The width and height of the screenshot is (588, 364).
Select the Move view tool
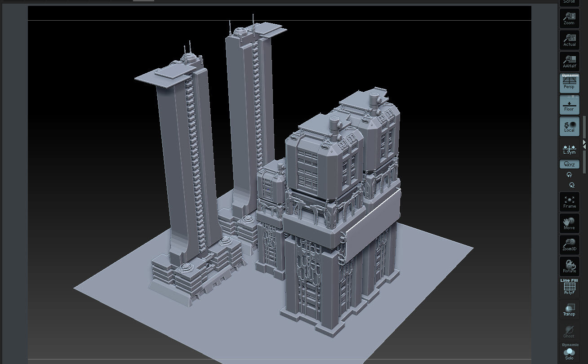tap(569, 223)
